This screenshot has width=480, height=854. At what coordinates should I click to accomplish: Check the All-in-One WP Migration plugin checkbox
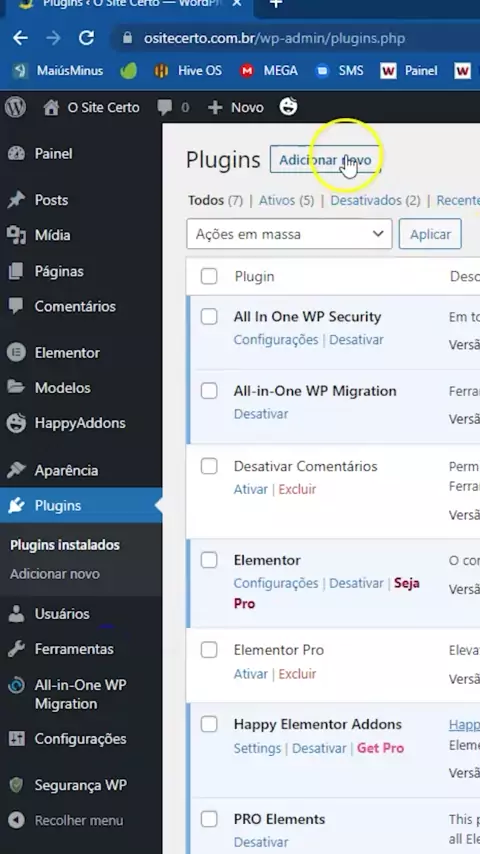209,391
